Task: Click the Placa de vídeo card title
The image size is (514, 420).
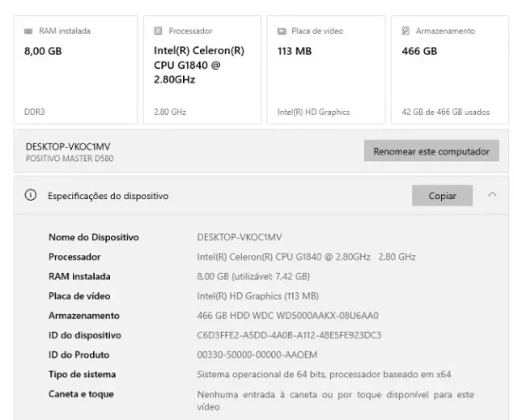Action: pyautogui.click(x=317, y=31)
